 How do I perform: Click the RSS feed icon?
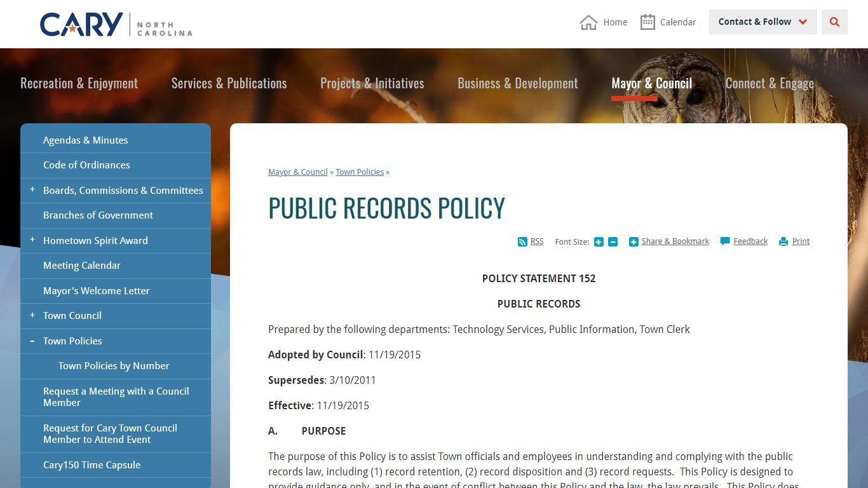click(x=522, y=242)
